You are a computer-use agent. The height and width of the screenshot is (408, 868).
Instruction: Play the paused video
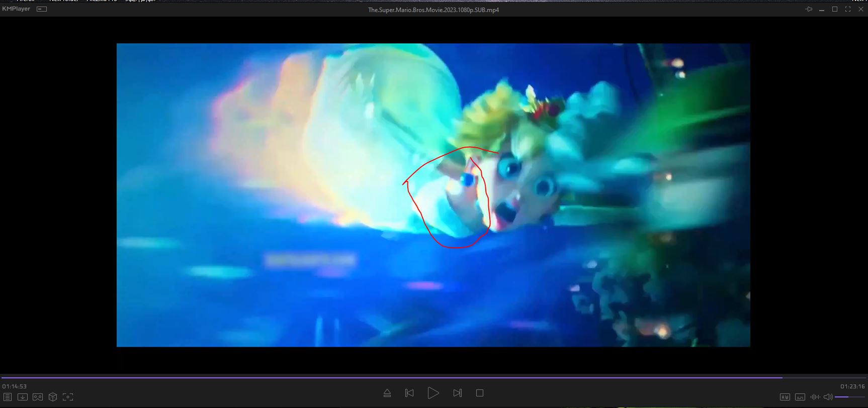pos(433,393)
